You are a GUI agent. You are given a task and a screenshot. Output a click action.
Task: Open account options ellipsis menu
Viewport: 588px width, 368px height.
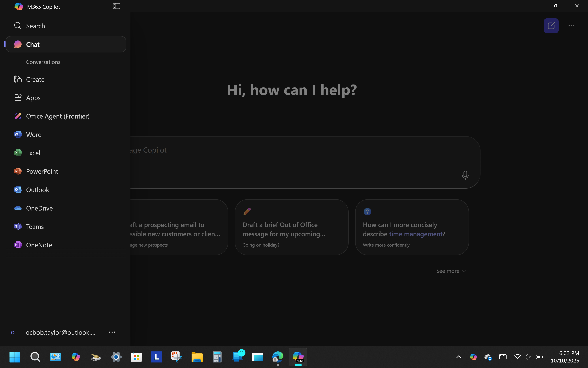point(112,332)
